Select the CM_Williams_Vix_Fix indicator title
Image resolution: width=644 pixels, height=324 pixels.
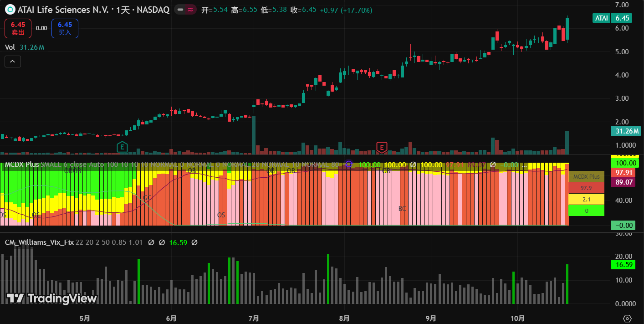pyautogui.click(x=39, y=242)
